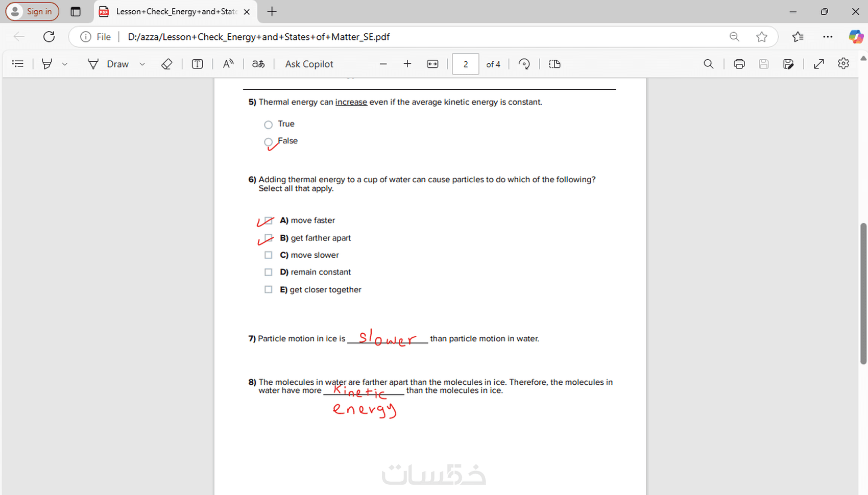Viewport: 868px width, 495px height.
Task: Activate the Draw pen tool
Action: (x=108, y=64)
